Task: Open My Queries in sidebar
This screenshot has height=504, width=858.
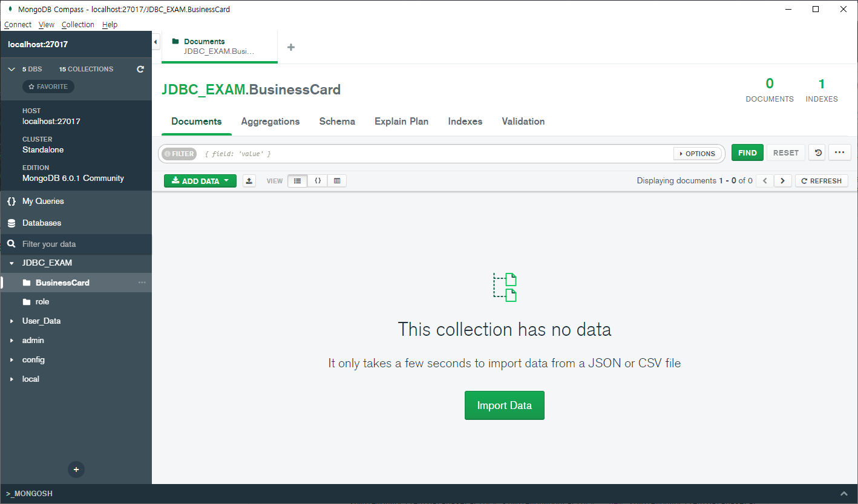Action: click(x=76, y=201)
